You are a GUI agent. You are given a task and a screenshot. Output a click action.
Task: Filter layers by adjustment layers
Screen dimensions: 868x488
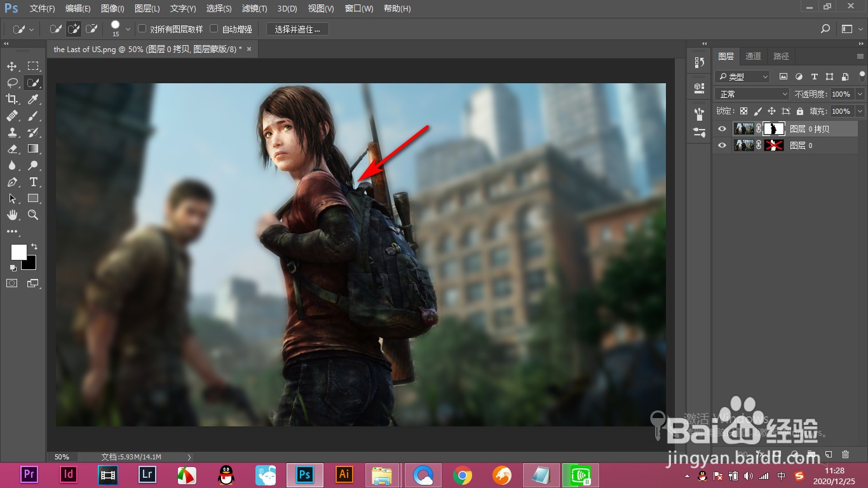(x=799, y=76)
